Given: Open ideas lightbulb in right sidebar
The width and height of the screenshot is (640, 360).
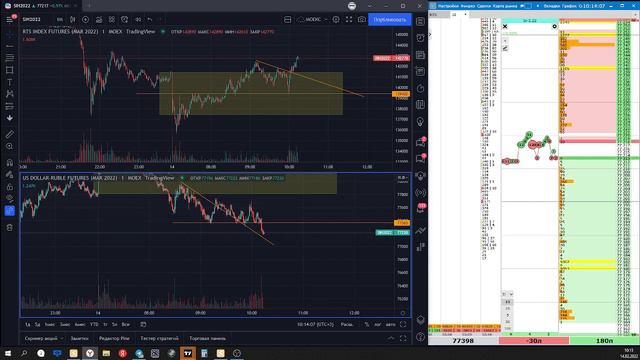Looking at the screenshot, I should (x=420, y=122).
